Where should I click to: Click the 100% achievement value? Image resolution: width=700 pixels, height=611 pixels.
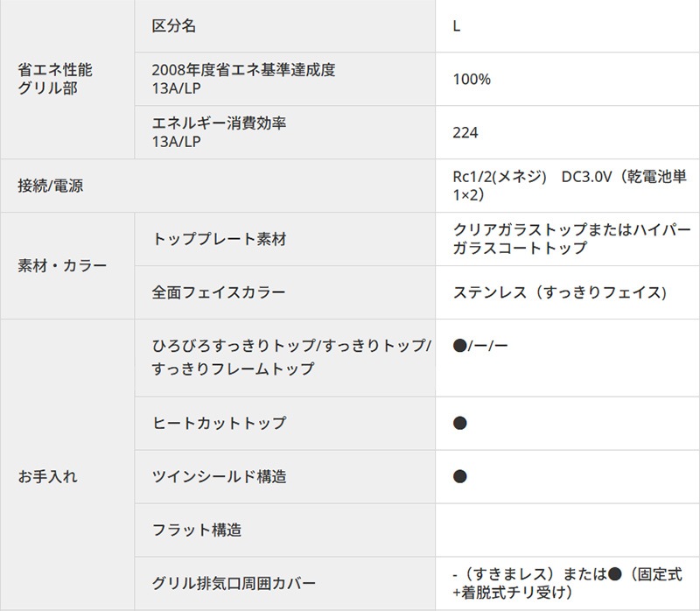(472, 80)
